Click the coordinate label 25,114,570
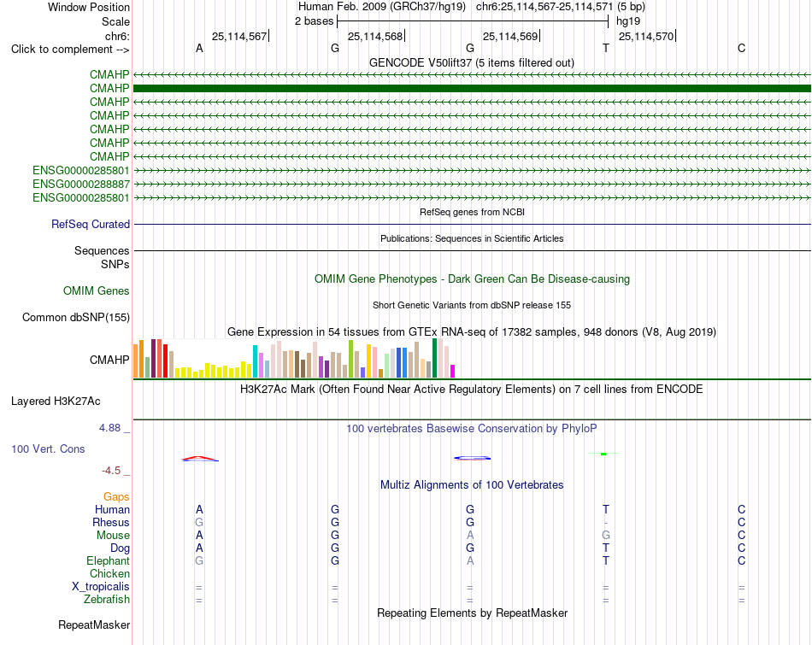 pyautogui.click(x=646, y=36)
